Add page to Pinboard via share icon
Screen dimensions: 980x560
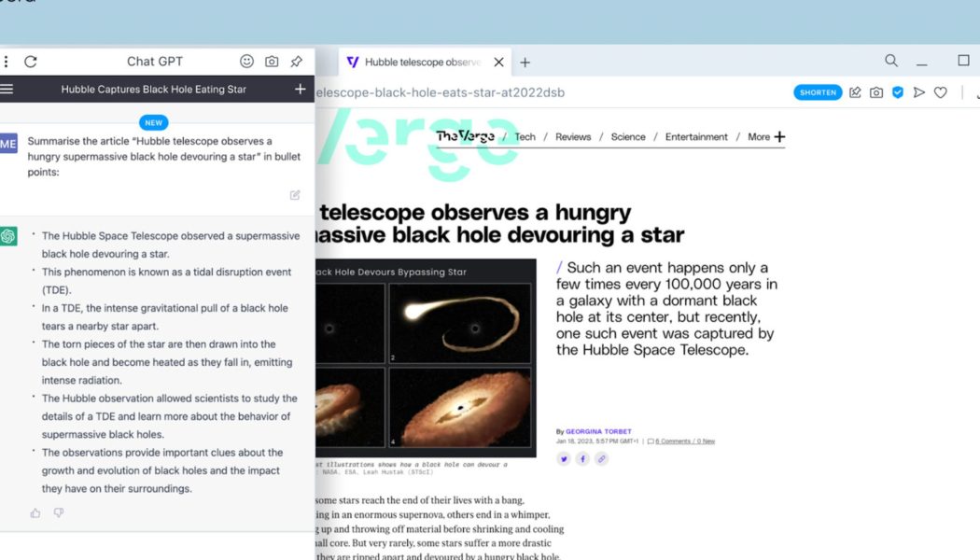click(x=854, y=92)
